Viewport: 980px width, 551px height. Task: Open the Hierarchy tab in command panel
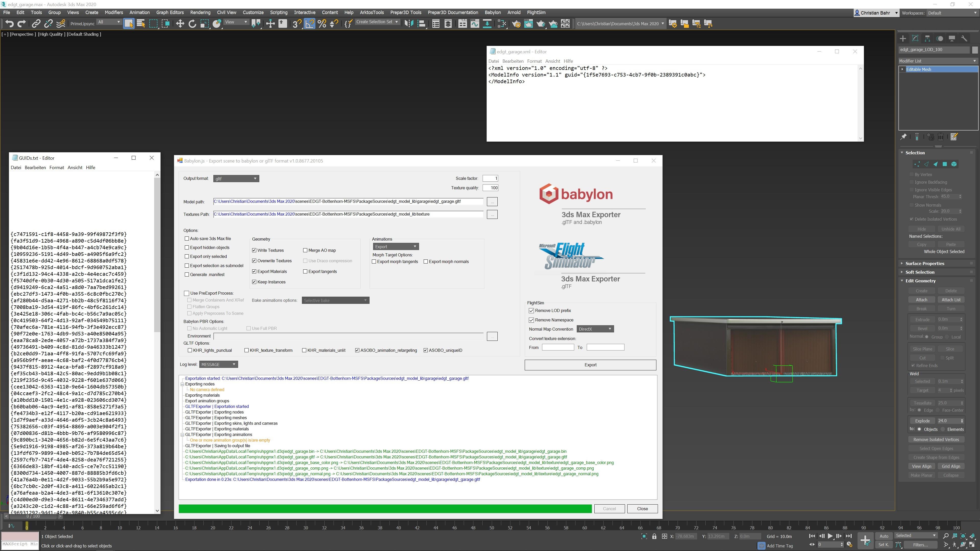point(927,39)
